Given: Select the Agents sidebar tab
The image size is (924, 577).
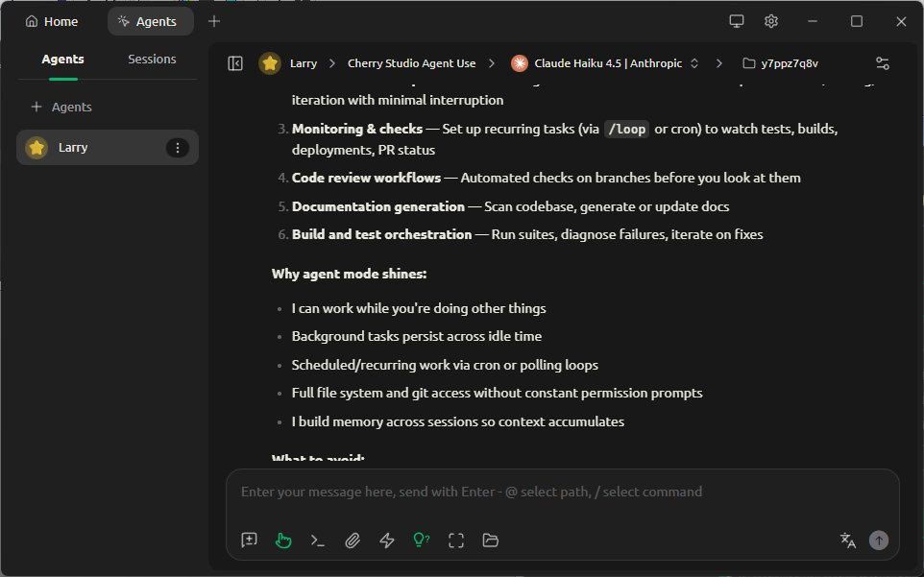Looking at the screenshot, I should (x=62, y=59).
